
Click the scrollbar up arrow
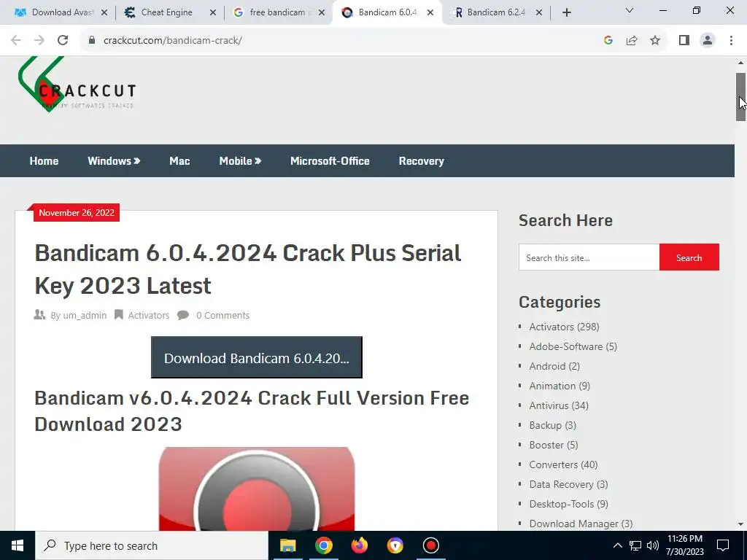pos(740,63)
